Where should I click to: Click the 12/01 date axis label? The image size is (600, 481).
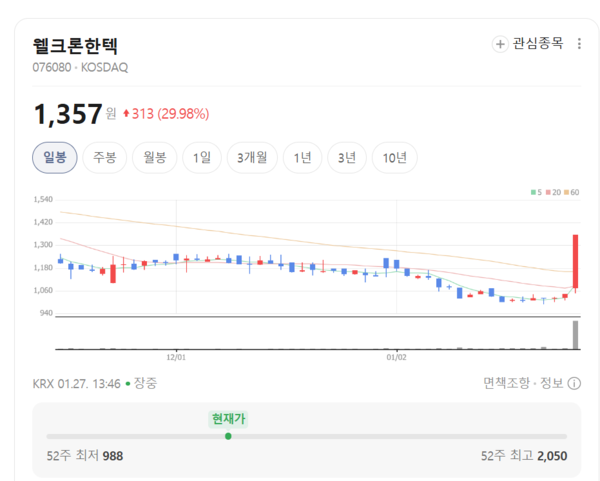[x=176, y=357]
